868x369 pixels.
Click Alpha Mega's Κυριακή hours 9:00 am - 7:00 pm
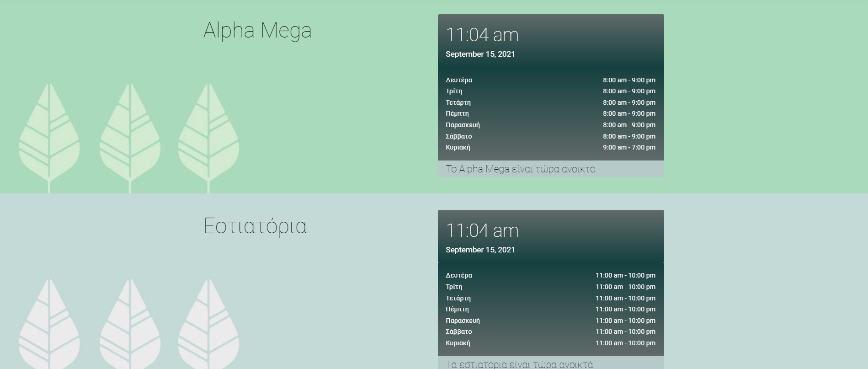tap(629, 147)
